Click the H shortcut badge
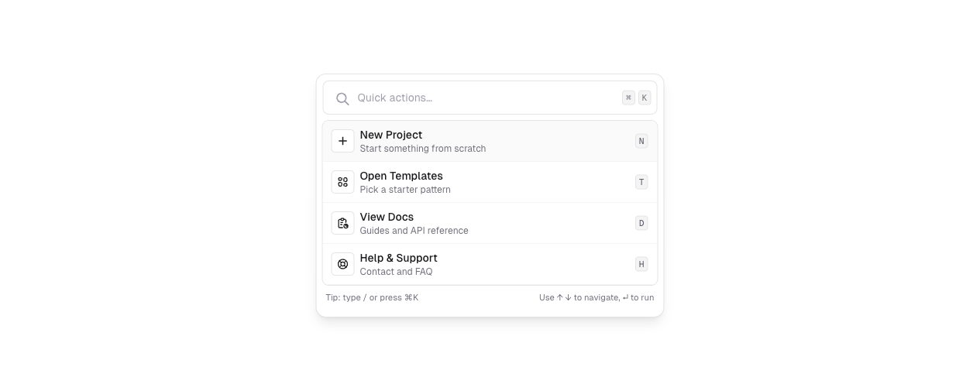The image size is (980, 391). [641, 264]
